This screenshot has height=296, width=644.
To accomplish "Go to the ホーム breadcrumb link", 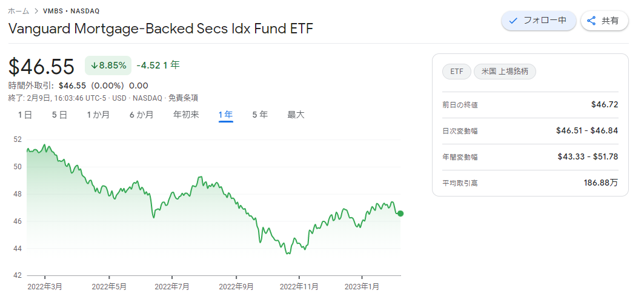I will point(19,11).
